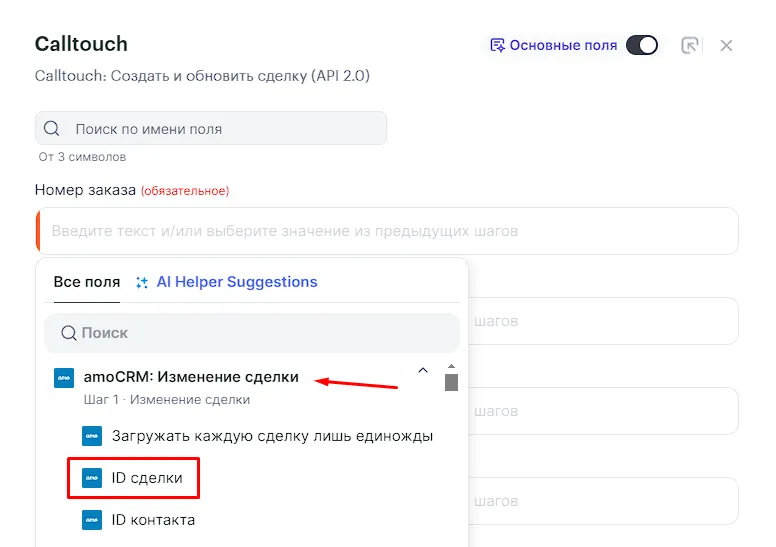Collapse the amoCRM: Изменение сделки group

pyautogui.click(x=422, y=371)
